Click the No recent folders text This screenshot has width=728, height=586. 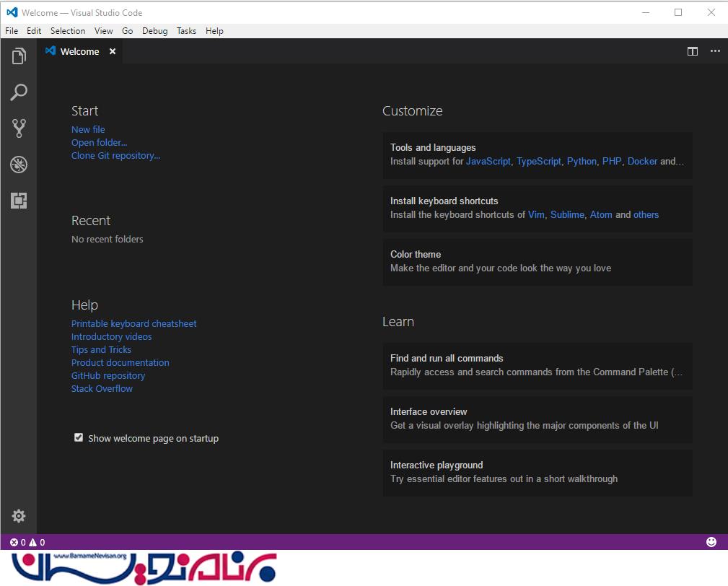[108, 239]
